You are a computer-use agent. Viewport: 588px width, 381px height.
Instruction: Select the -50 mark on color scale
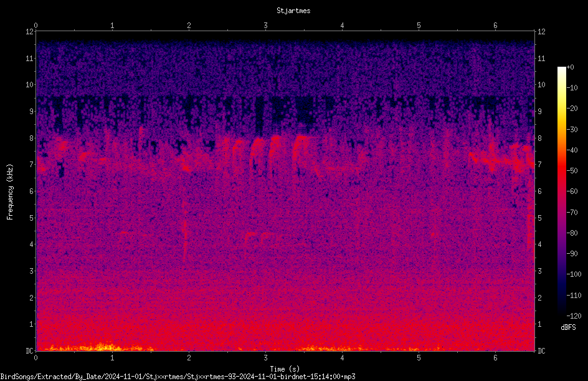click(x=572, y=171)
